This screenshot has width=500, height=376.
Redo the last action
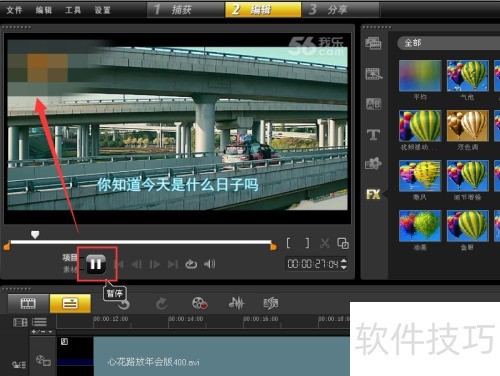click(x=162, y=304)
